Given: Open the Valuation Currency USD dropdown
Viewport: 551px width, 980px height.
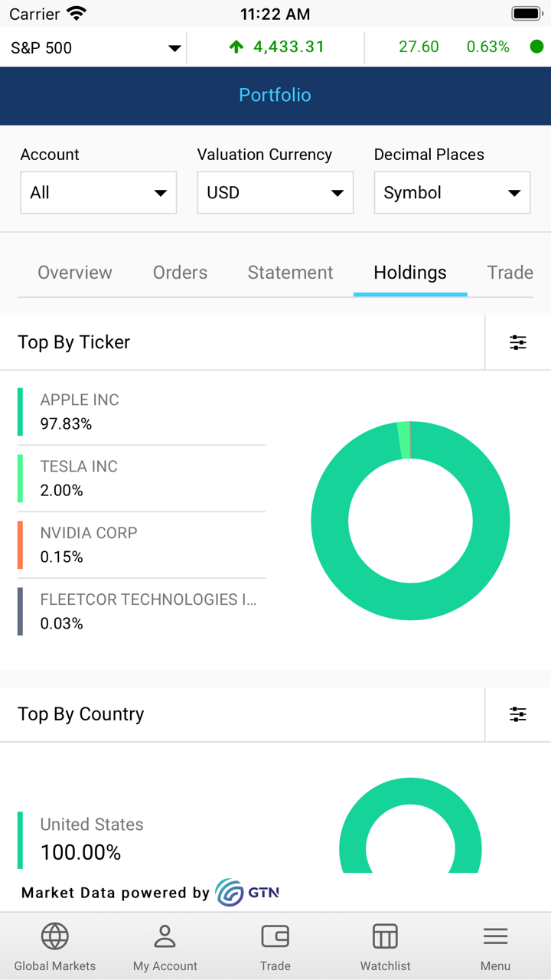Looking at the screenshot, I should pos(275,192).
